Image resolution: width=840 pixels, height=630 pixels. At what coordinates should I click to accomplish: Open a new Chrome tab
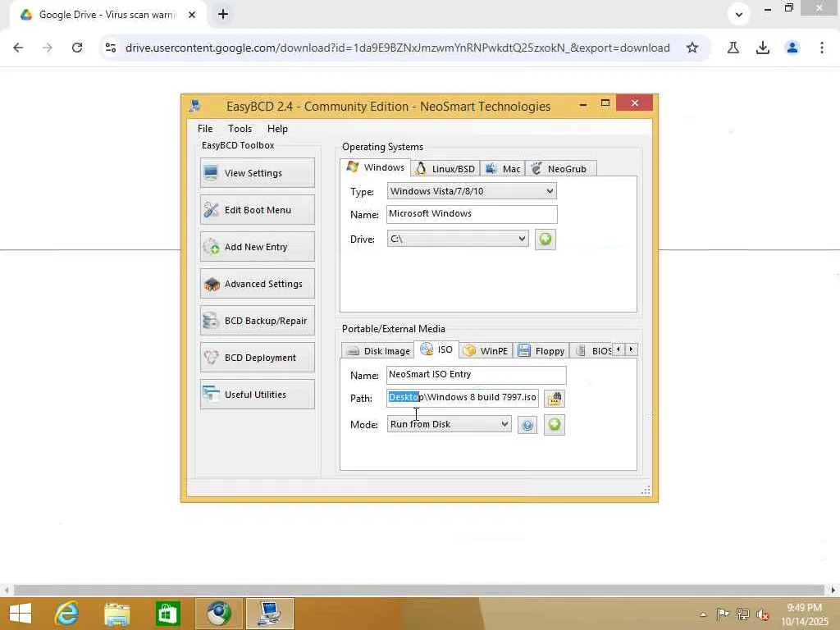point(223,15)
